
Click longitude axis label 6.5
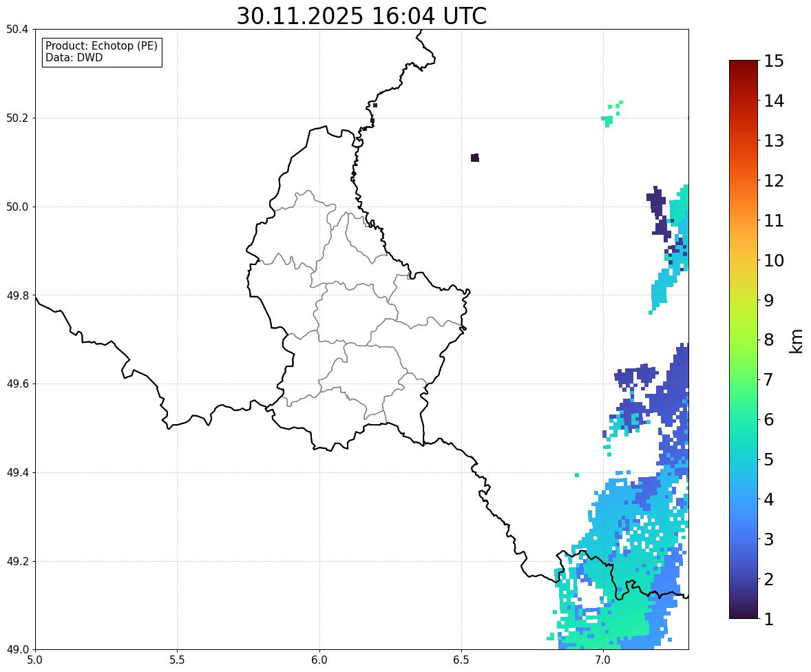[x=461, y=660]
